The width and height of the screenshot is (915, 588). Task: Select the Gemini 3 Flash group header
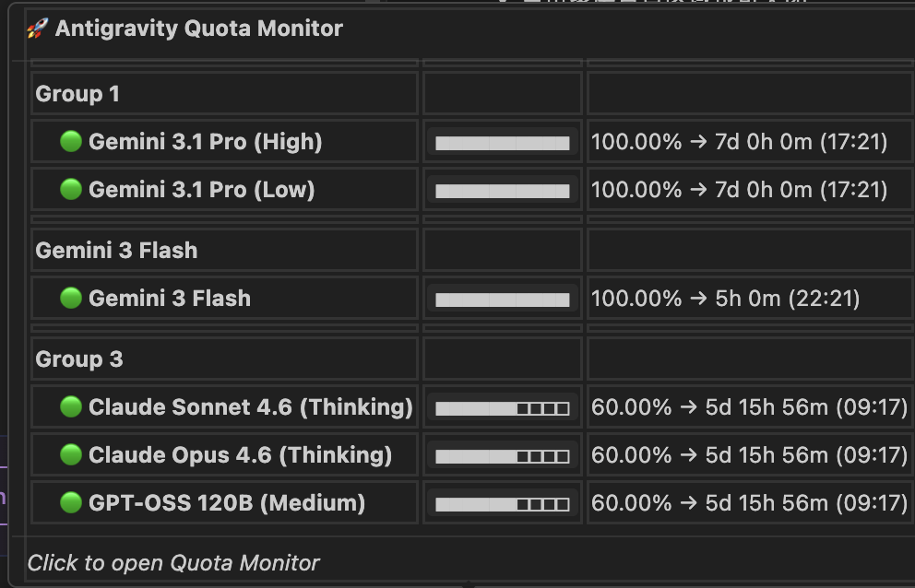pos(116,251)
